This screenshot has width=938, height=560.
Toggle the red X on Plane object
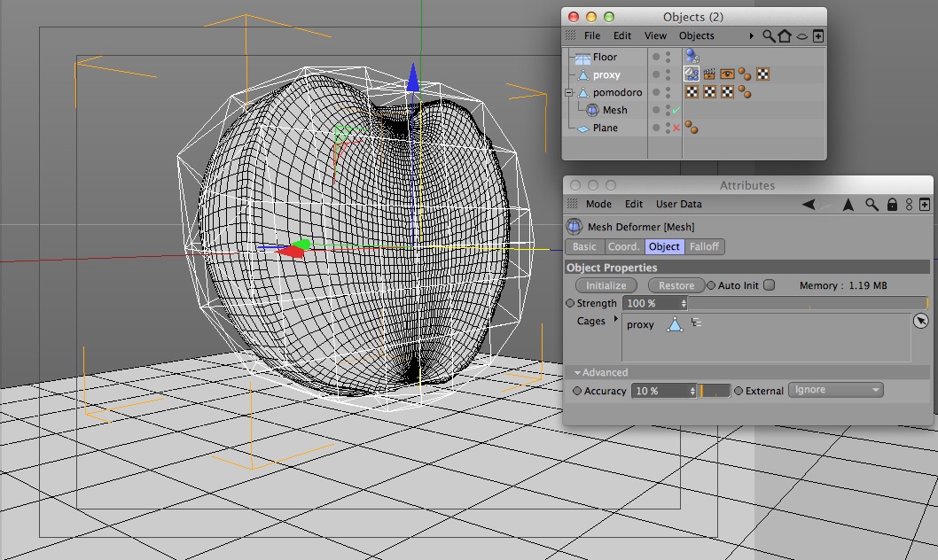pyautogui.click(x=676, y=128)
